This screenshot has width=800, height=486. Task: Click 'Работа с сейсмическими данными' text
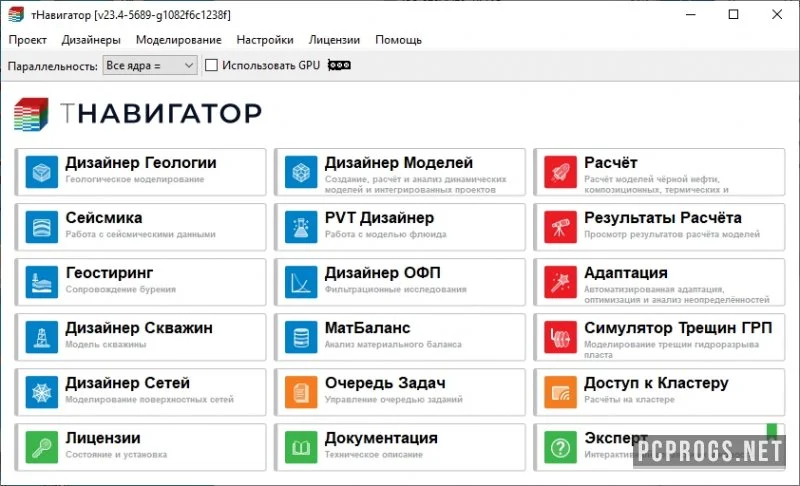click(x=140, y=235)
